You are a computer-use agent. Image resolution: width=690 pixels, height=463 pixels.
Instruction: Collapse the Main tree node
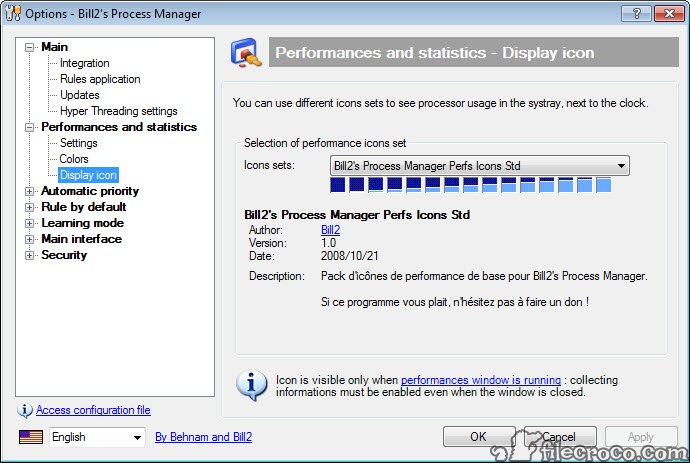(x=29, y=47)
